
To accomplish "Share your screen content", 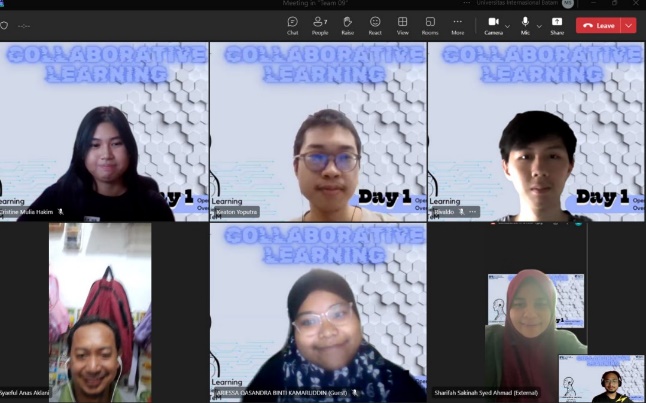I will [557, 26].
